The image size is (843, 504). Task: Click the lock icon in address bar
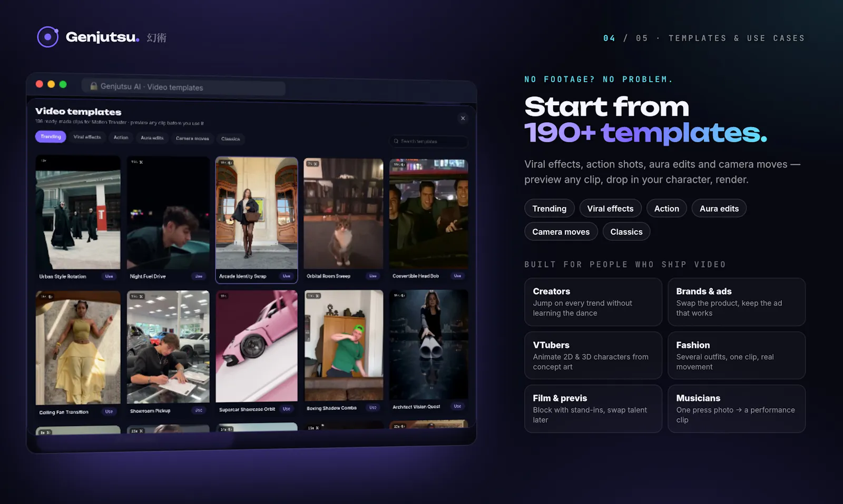pos(94,86)
